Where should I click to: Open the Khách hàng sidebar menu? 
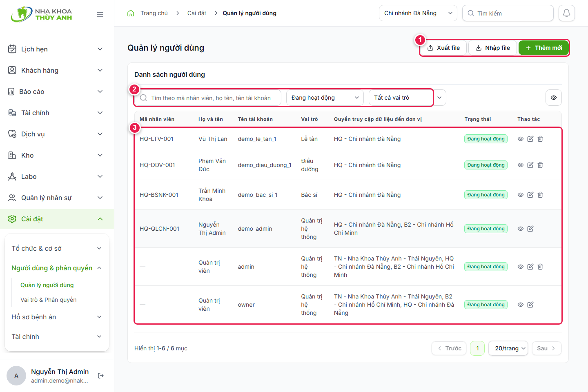pos(57,70)
